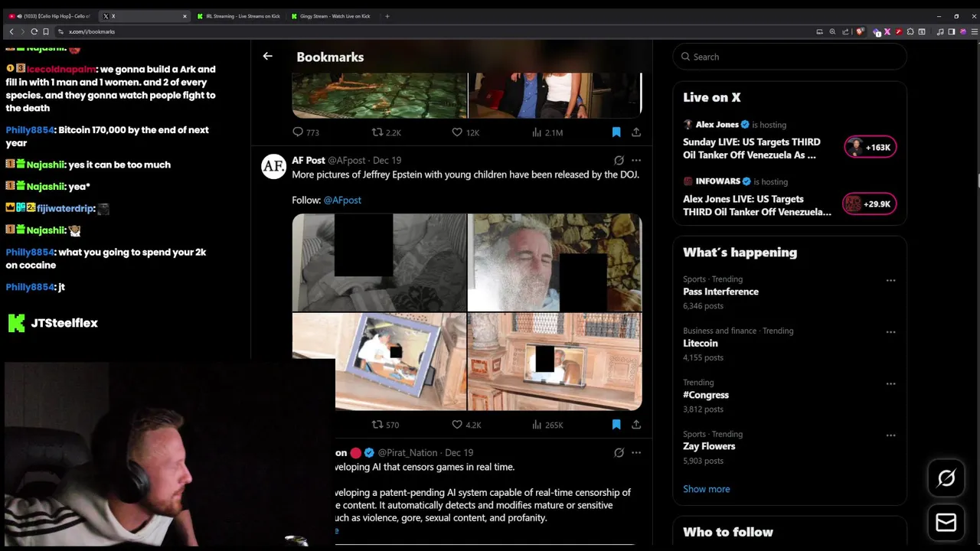Join Alex Jones live with +163K listeners
The width and height of the screenshot is (980, 551).
(x=870, y=147)
